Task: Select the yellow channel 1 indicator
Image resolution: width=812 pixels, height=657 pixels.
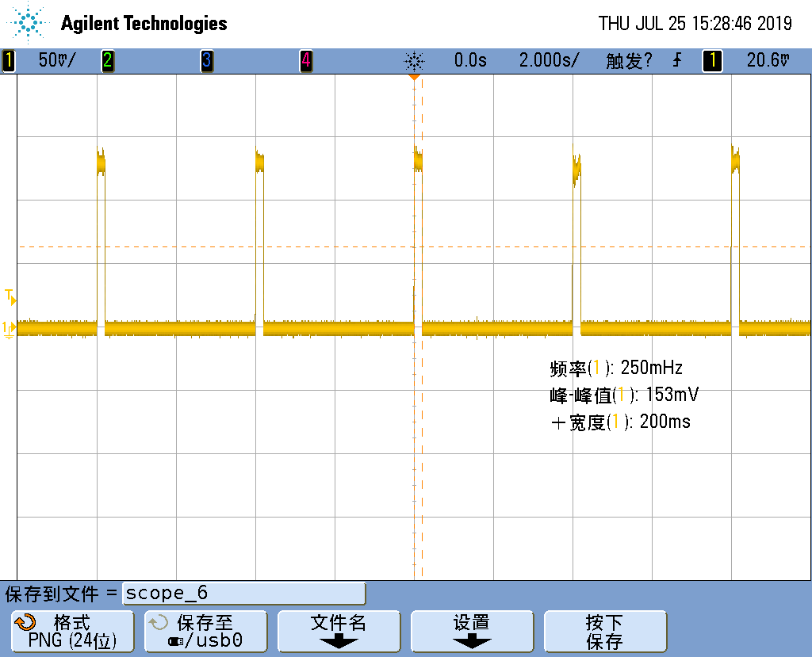Action: 9,60
